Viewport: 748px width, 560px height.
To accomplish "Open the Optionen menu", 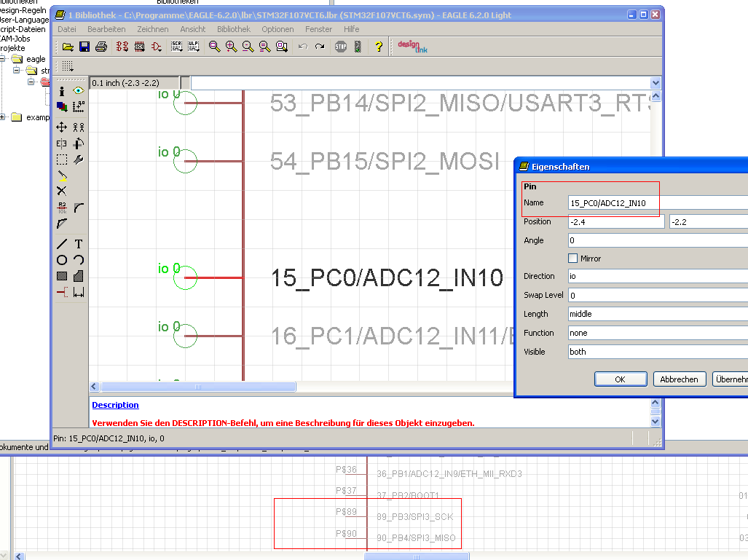I will click(277, 29).
